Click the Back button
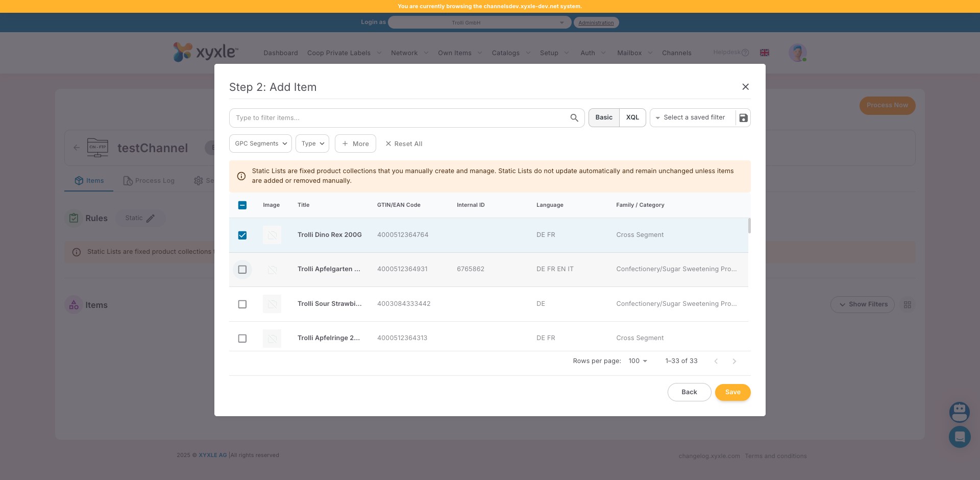Image resolution: width=980 pixels, height=480 pixels. click(x=689, y=392)
